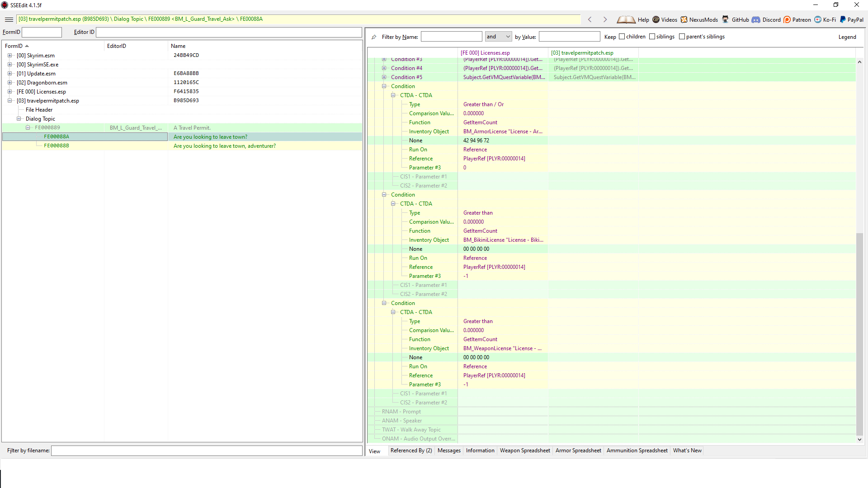
Task: Click the pin icon beside Filter by Name
Action: (x=374, y=37)
